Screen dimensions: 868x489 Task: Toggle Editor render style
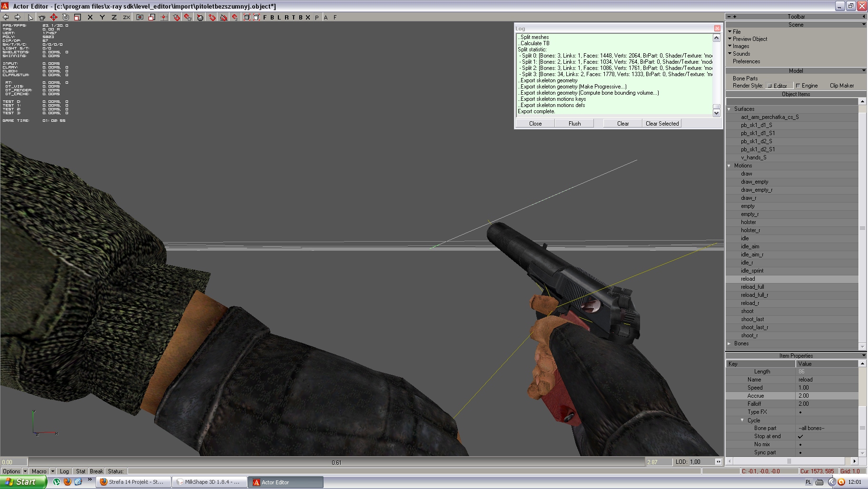pyautogui.click(x=779, y=86)
